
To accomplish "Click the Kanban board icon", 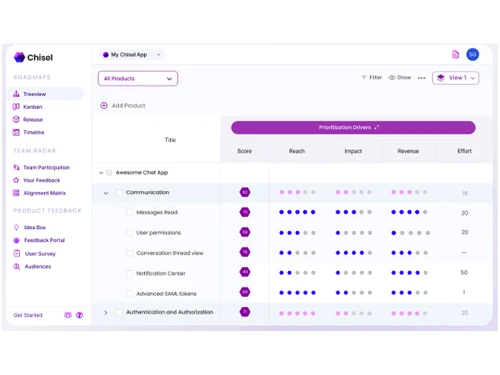I will tap(16, 107).
